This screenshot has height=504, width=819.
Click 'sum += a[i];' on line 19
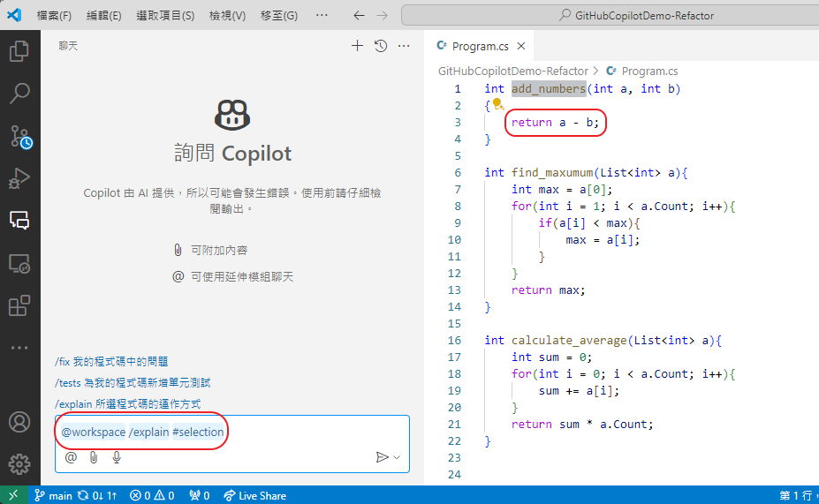[579, 391]
